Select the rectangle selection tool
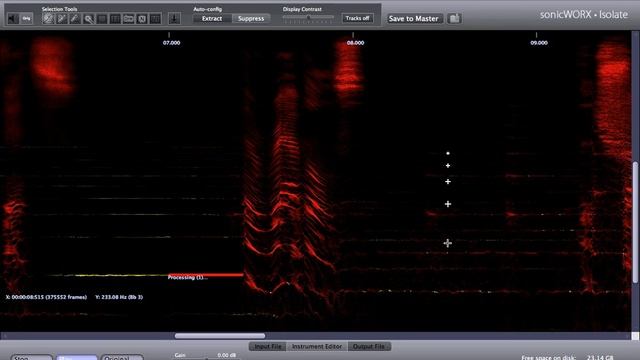 click(102, 18)
